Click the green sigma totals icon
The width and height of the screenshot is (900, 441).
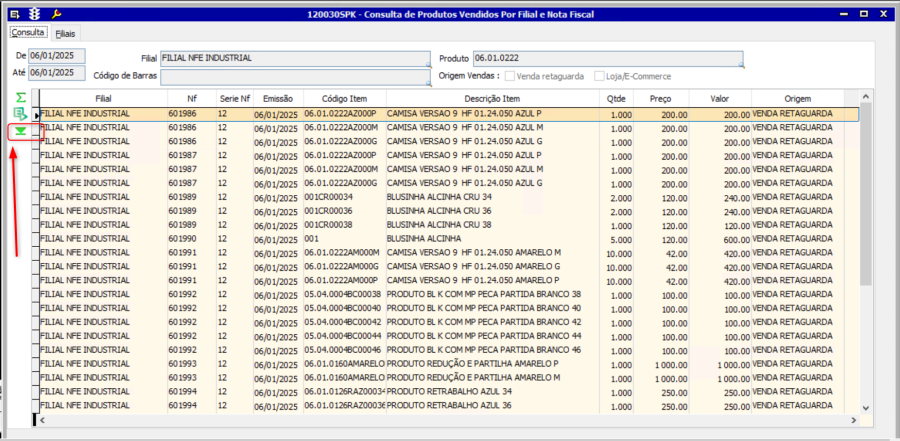[21, 97]
